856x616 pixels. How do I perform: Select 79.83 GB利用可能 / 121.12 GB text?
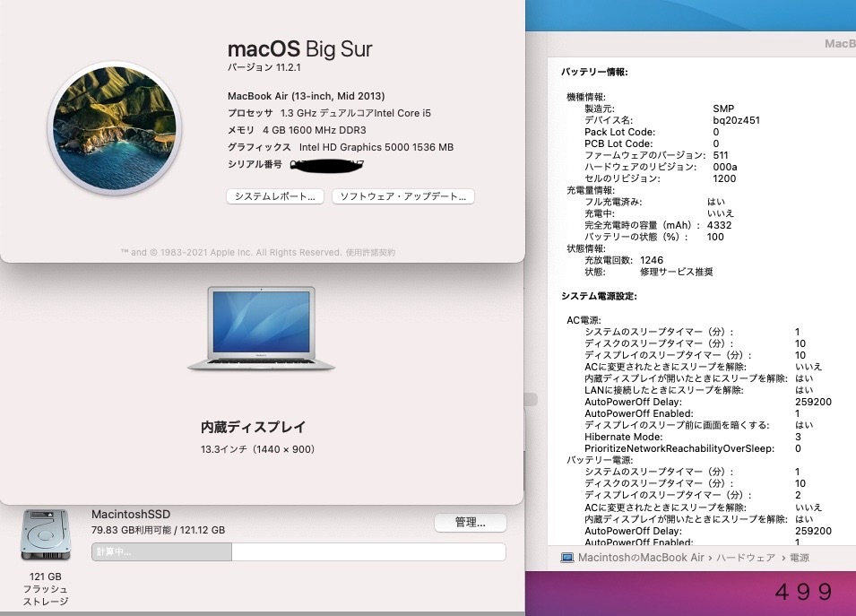pyautogui.click(x=159, y=530)
